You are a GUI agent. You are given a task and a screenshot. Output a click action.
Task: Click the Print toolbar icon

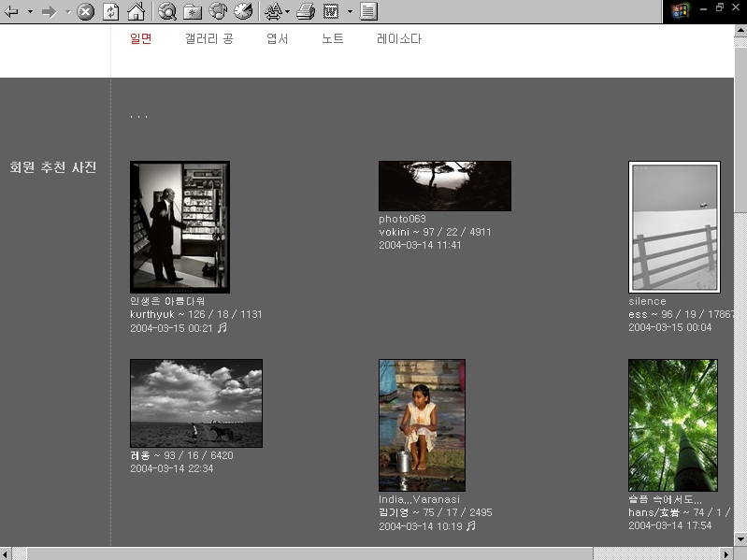(305, 11)
